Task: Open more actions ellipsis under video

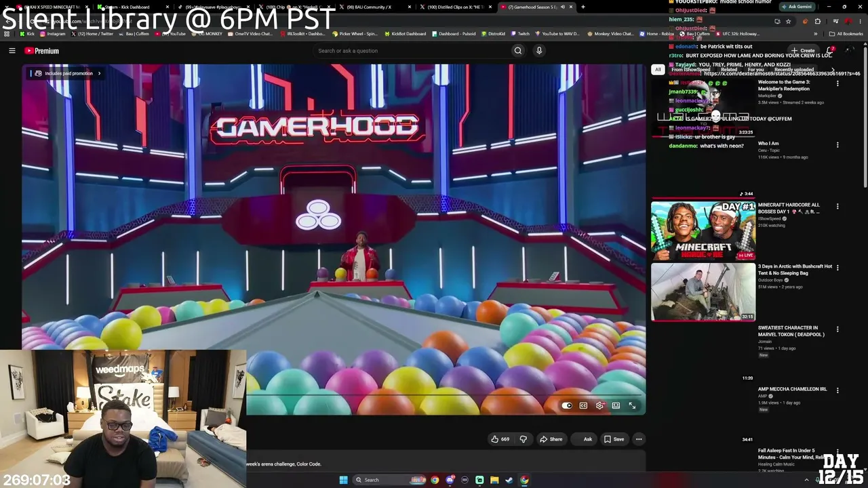Action: [639, 439]
